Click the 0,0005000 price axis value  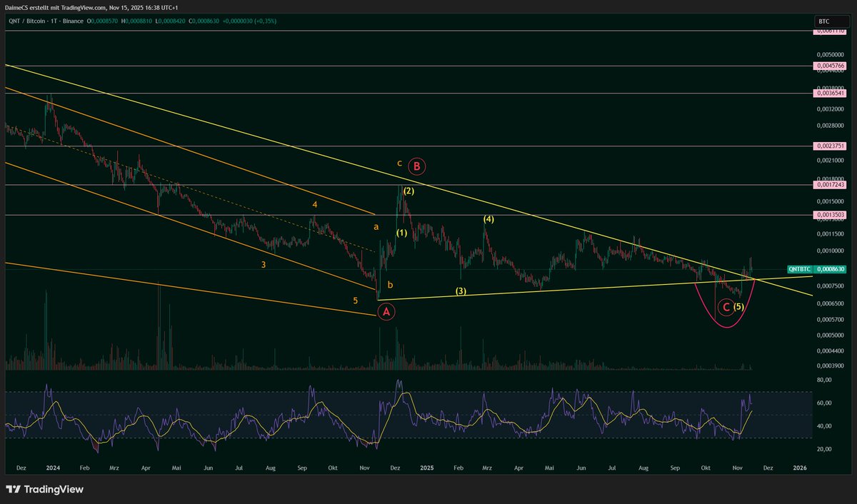tap(829, 335)
